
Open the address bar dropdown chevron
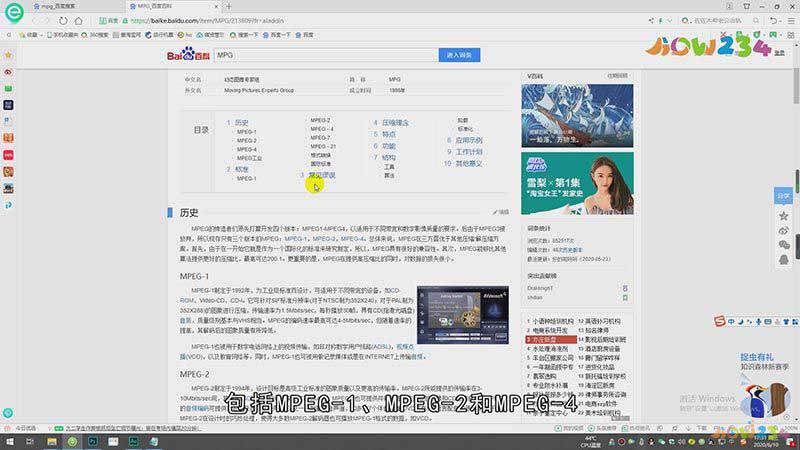(670, 21)
